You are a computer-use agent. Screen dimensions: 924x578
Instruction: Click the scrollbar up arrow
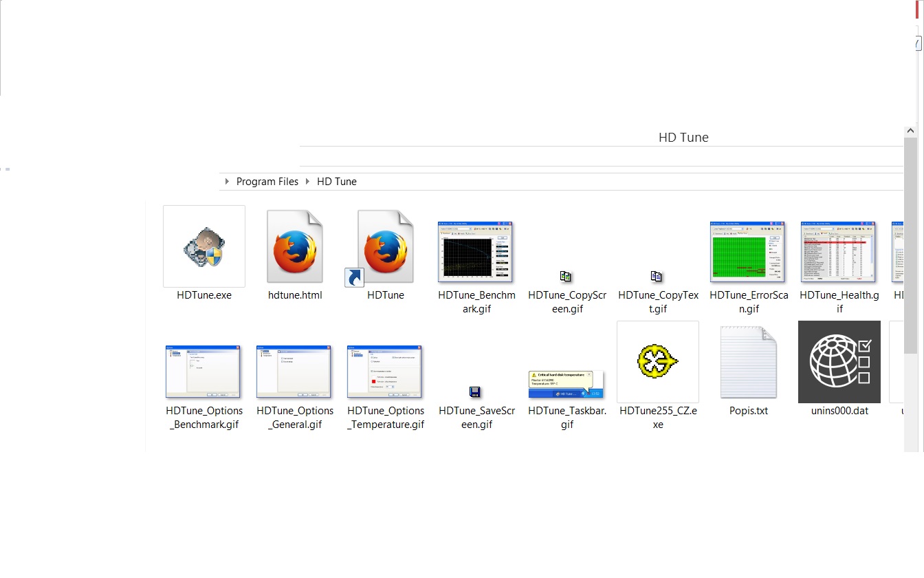click(x=911, y=131)
